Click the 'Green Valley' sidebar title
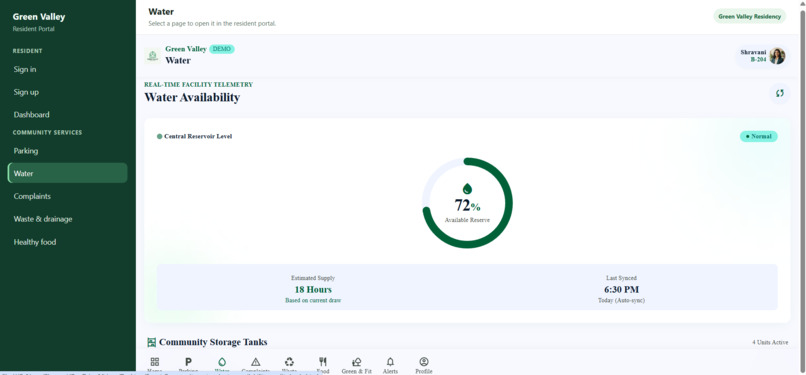Image resolution: width=806 pixels, height=375 pixels. click(39, 16)
